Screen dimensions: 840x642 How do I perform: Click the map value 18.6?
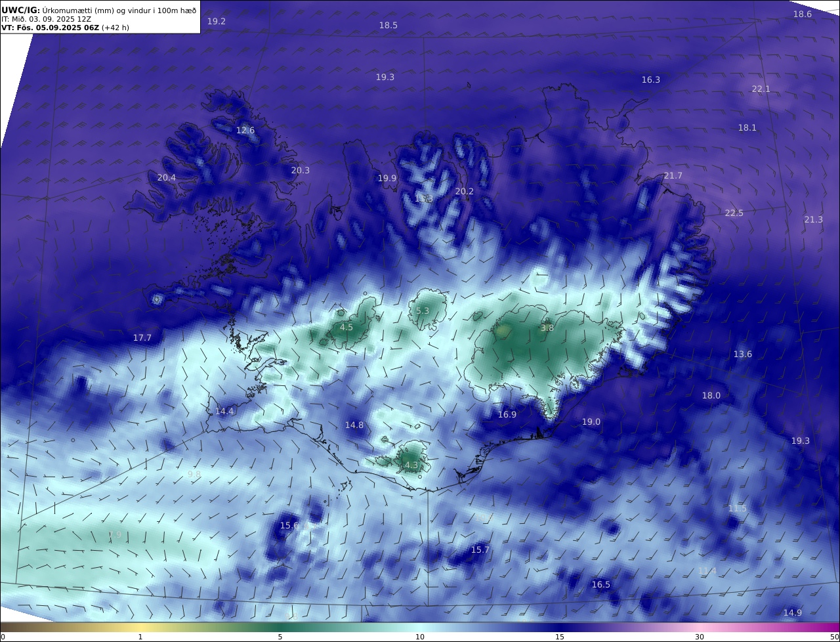(803, 14)
